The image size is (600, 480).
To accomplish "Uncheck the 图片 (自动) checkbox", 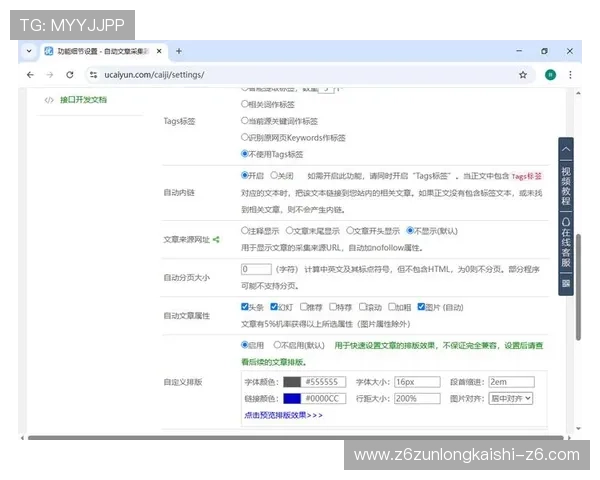I will point(421,307).
